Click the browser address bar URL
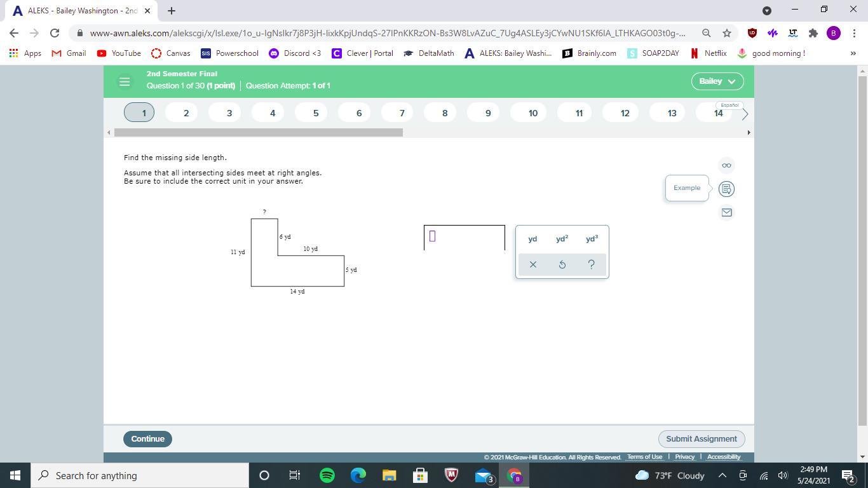Screen dimensions: 868x488 click(388, 33)
